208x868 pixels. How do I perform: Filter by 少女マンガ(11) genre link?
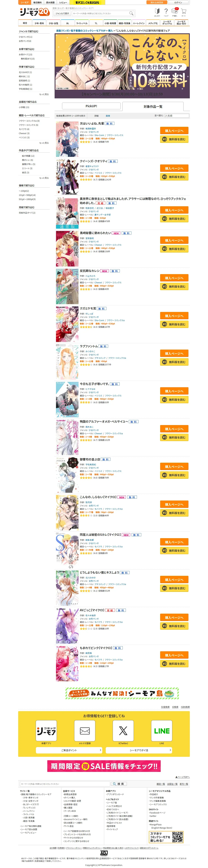pos(26,37)
